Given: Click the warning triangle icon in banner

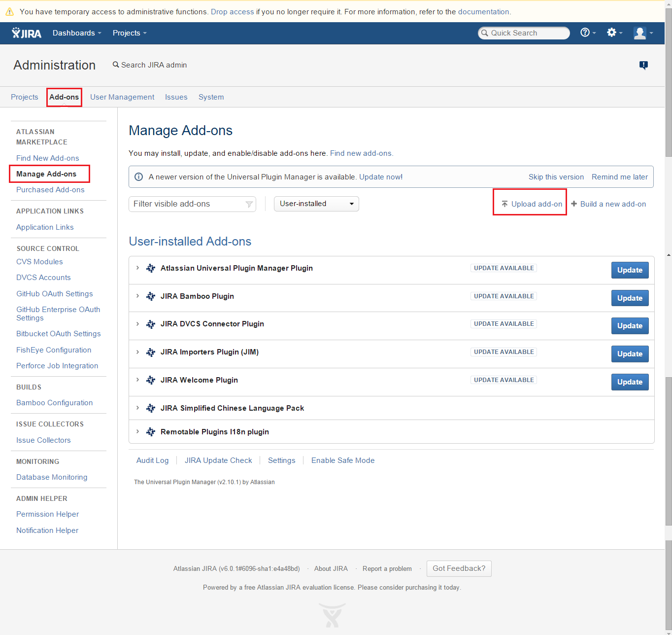Looking at the screenshot, I should coord(9,12).
